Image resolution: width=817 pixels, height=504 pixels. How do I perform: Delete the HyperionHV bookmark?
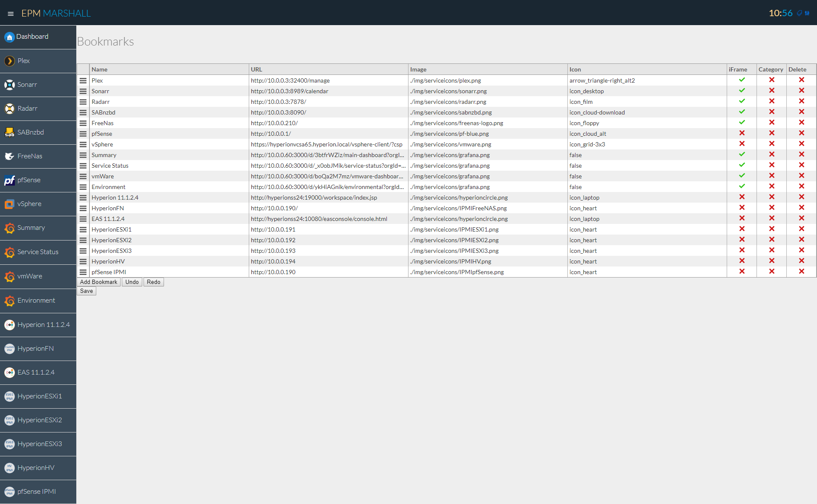coord(801,261)
